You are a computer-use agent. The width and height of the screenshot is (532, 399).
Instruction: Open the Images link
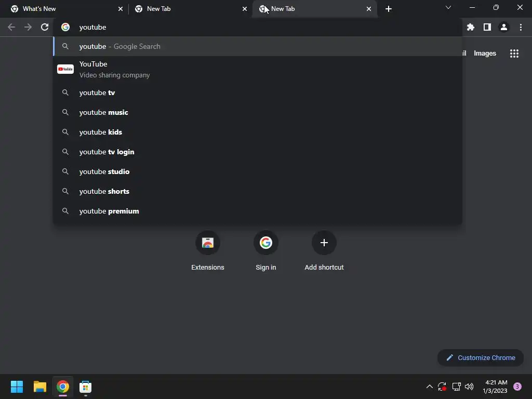click(x=485, y=54)
